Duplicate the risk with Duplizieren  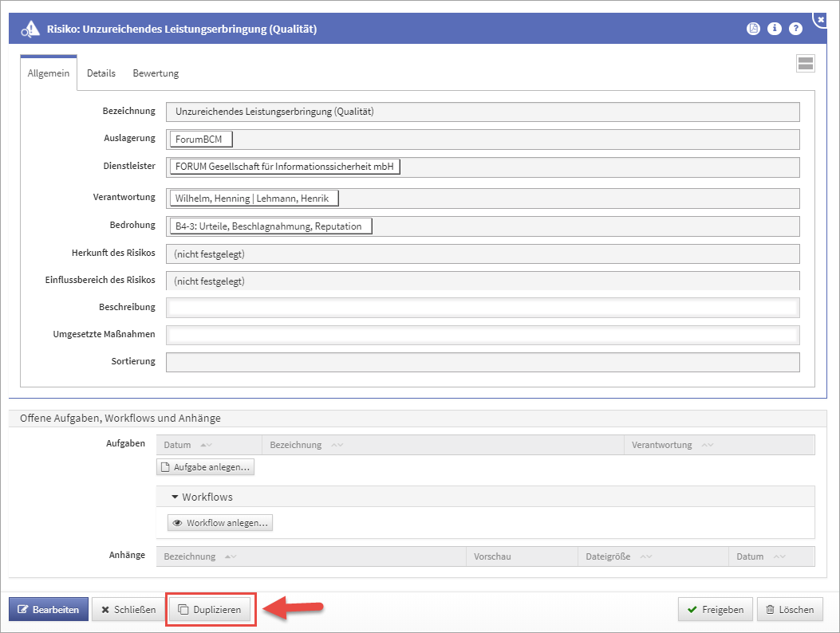tap(209, 610)
